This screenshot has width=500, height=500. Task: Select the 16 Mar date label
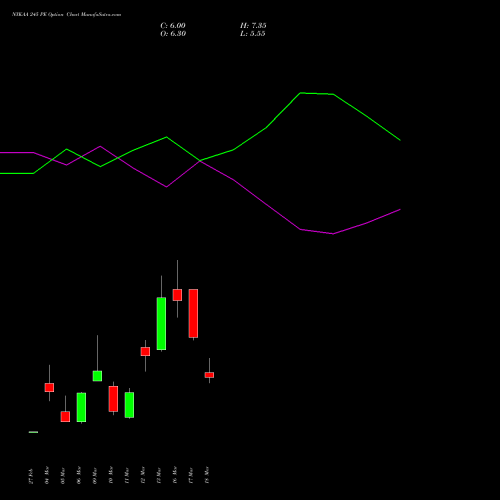175,475
